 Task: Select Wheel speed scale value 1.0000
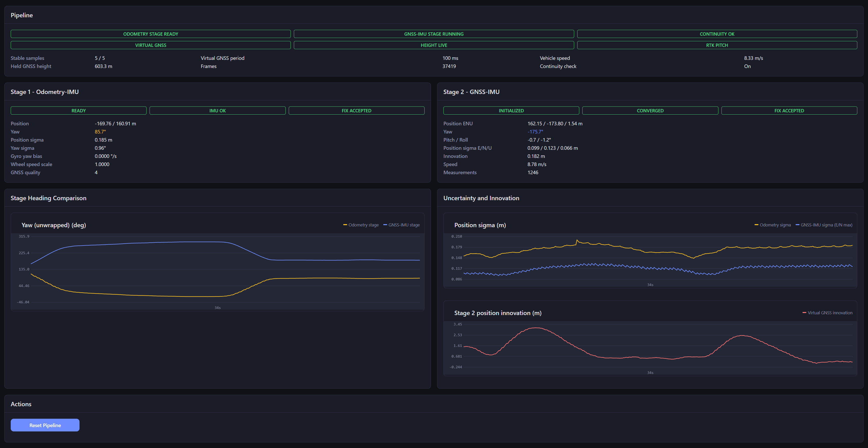pyautogui.click(x=102, y=164)
